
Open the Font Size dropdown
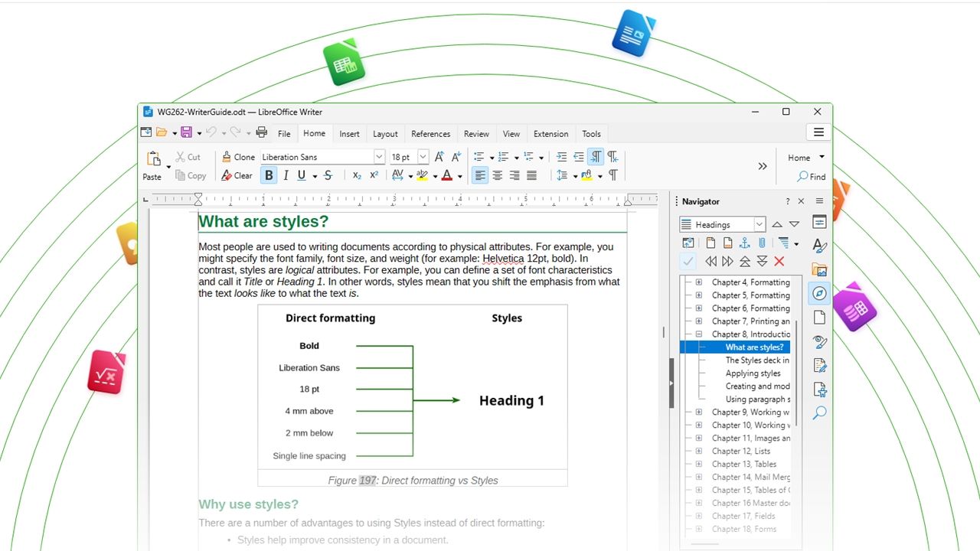[x=423, y=157]
